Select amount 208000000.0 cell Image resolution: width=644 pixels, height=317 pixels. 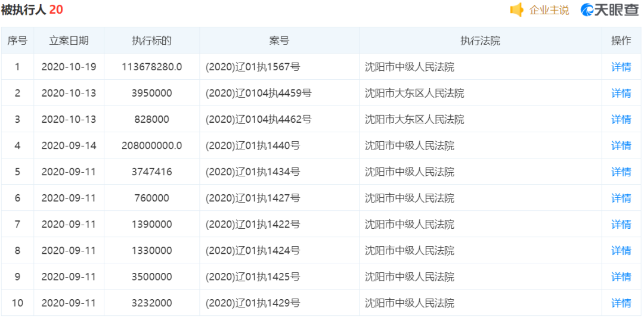pos(151,145)
